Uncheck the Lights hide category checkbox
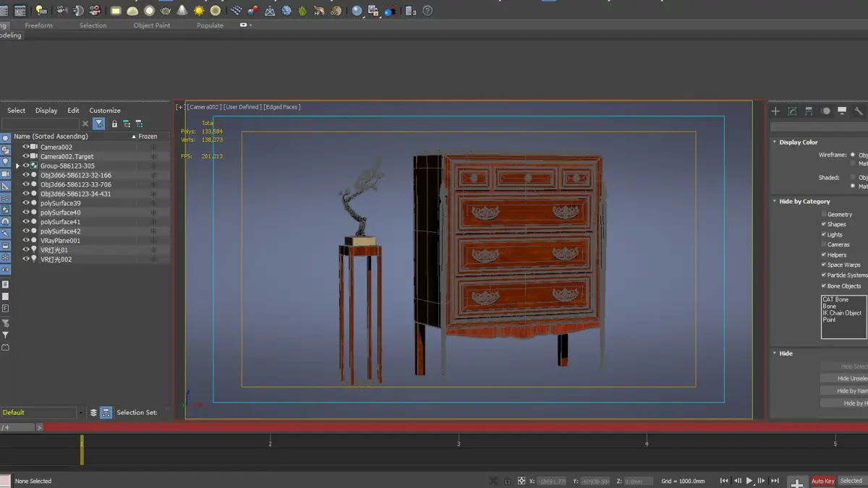 823,234
